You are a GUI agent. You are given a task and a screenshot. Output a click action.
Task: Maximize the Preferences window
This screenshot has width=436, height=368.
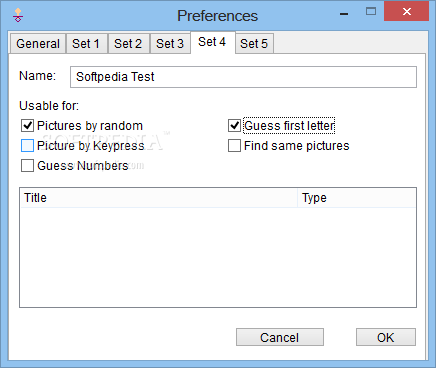[371, 12]
